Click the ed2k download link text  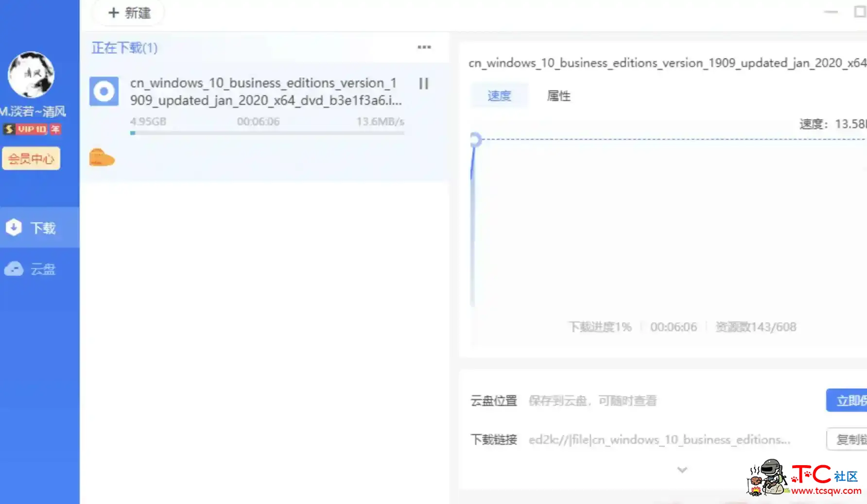tap(659, 439)
